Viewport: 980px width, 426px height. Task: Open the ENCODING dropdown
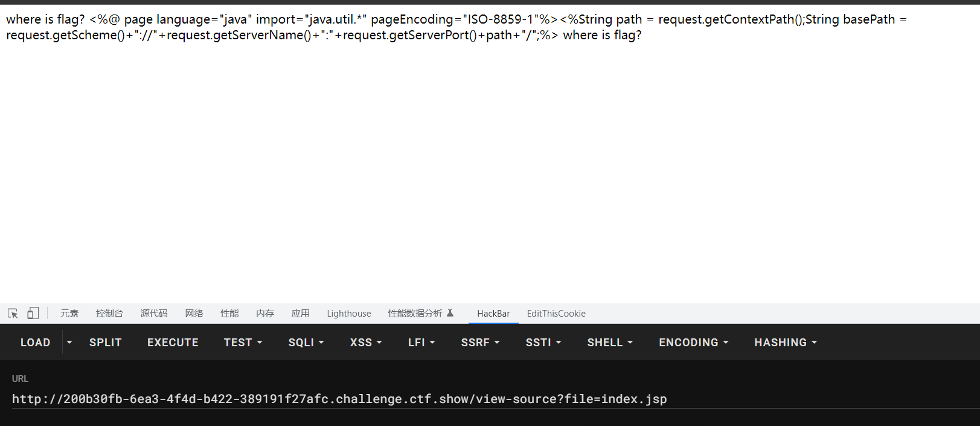click(x=693, y=343)
